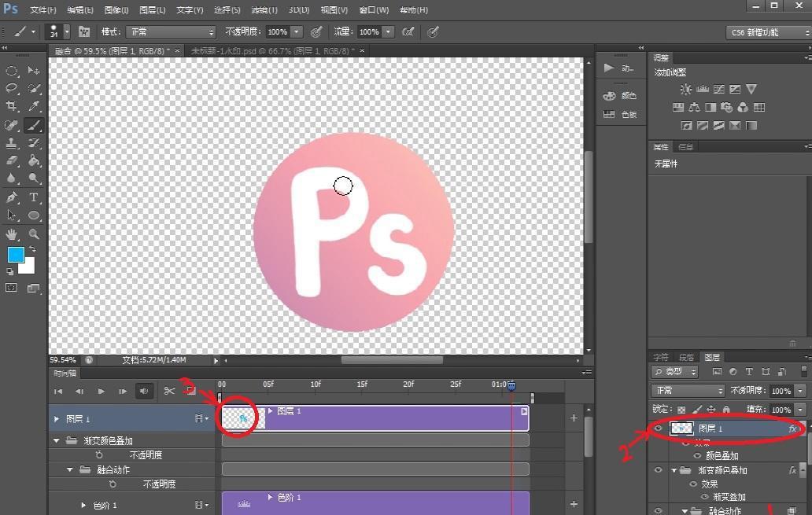Open the 图层(L) menu

[x=153, y=10]
